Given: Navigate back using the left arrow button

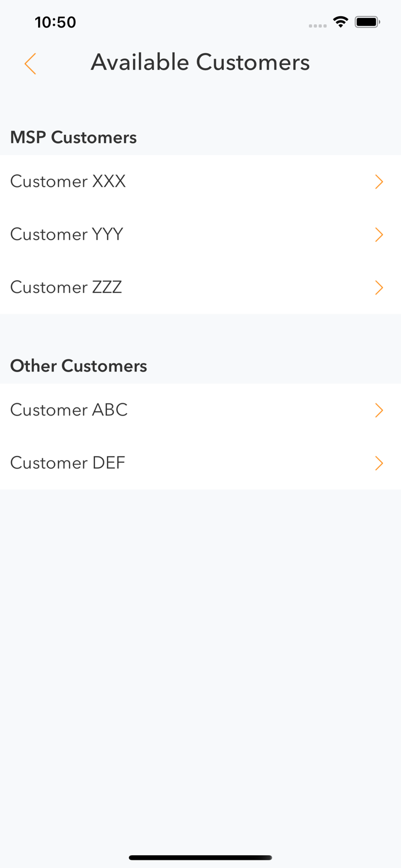Looking at the screenshot, I should pyautogui.click(x=30, y=64).
